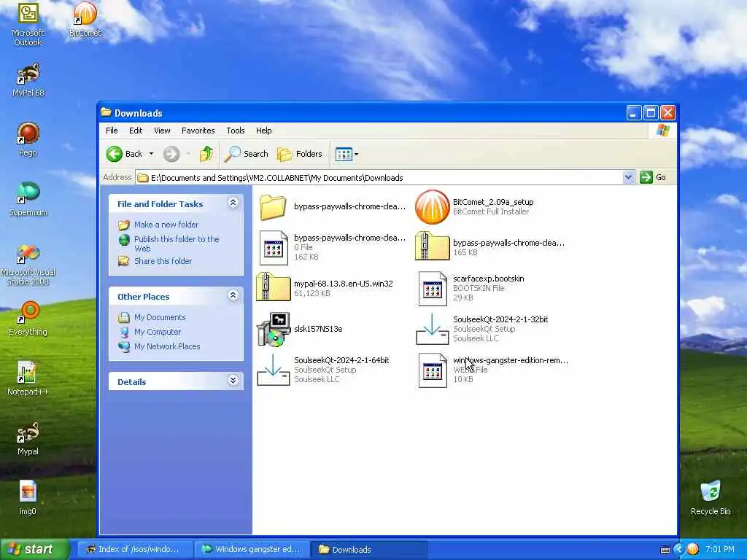The image size is (747, 560).
Task: Open the Address bar dropdown list
Action: [x=628, y=177]
